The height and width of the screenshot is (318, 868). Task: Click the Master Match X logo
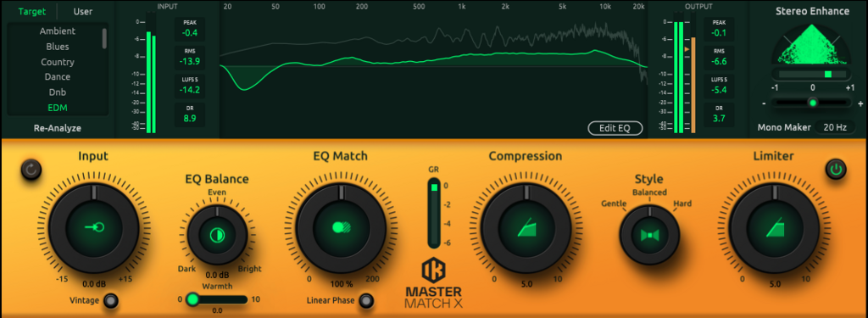tap(434, 283)
